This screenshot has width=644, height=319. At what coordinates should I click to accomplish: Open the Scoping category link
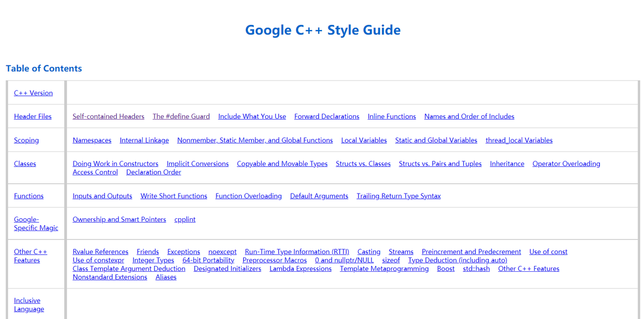[26, 140]
